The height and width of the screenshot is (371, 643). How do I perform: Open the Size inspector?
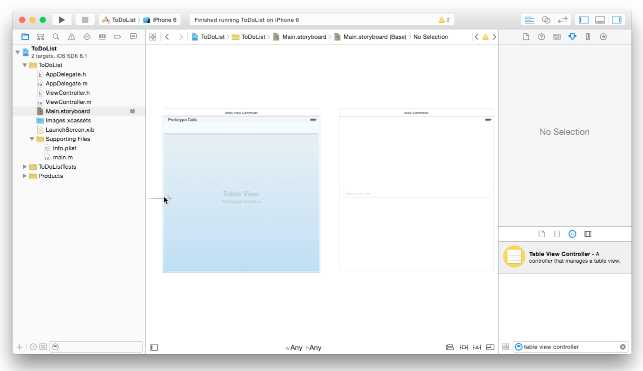[x=588, y=36]
